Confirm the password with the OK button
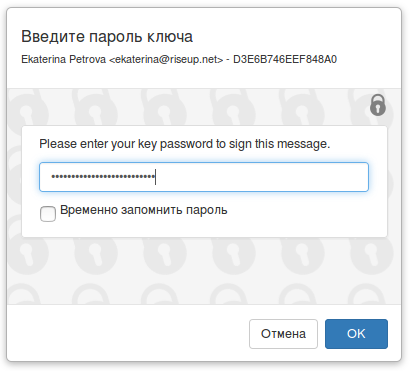 coord(356,334)
